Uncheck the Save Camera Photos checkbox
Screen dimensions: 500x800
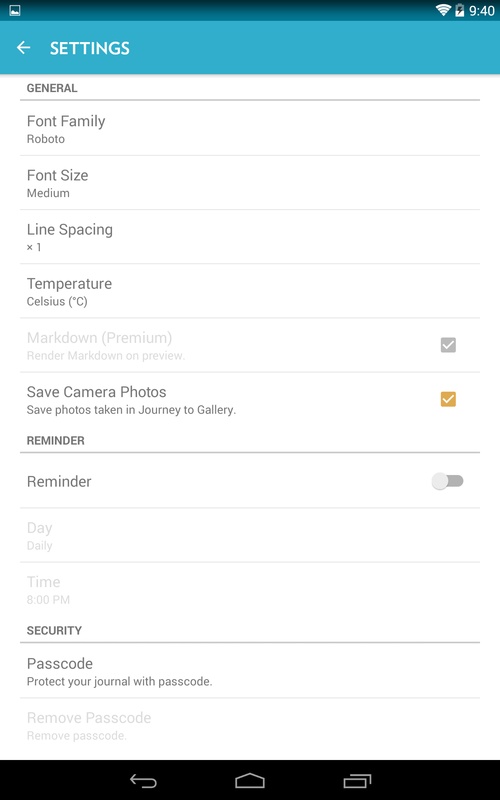[x=448, y=399]
